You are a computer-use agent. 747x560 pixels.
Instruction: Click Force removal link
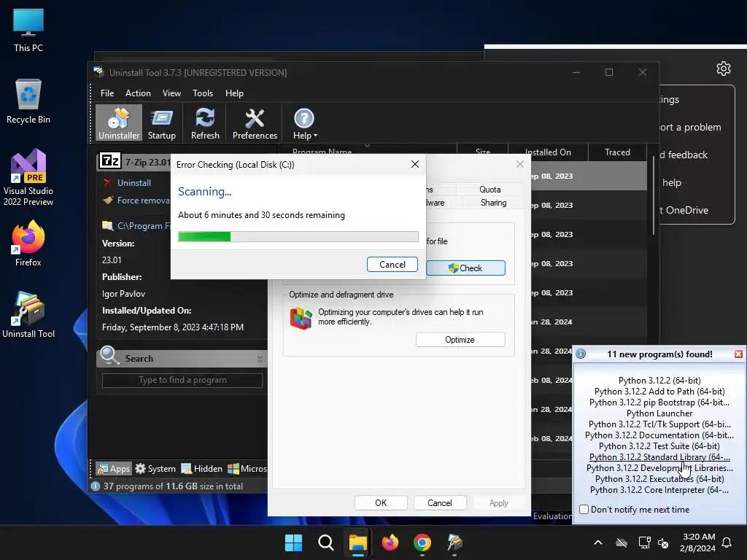click(x=143, y=201)
